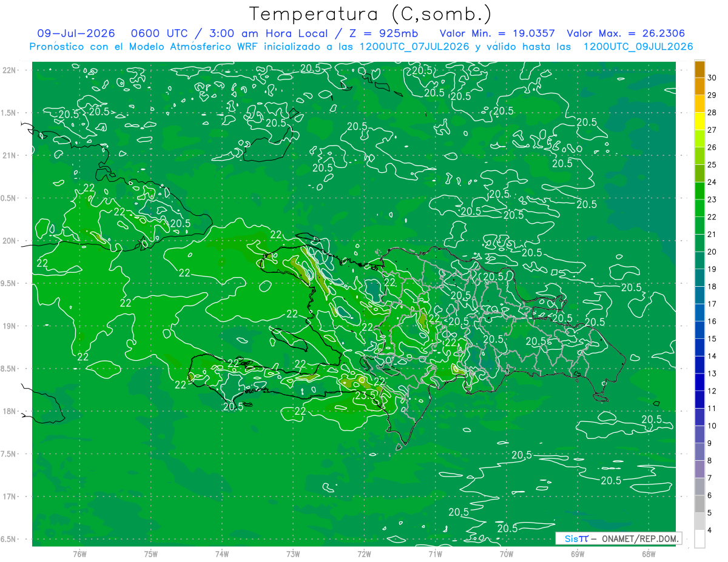The height and width of the screenshot is (562, 728).
Task: Click the "19N" latitude axis label
Action: tap(10, 326)
